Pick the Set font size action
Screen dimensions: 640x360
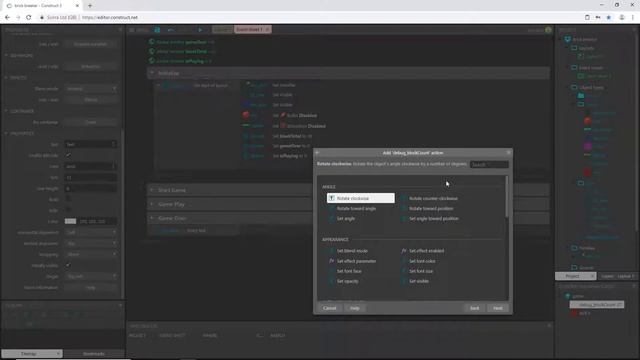tap(421, 271)
